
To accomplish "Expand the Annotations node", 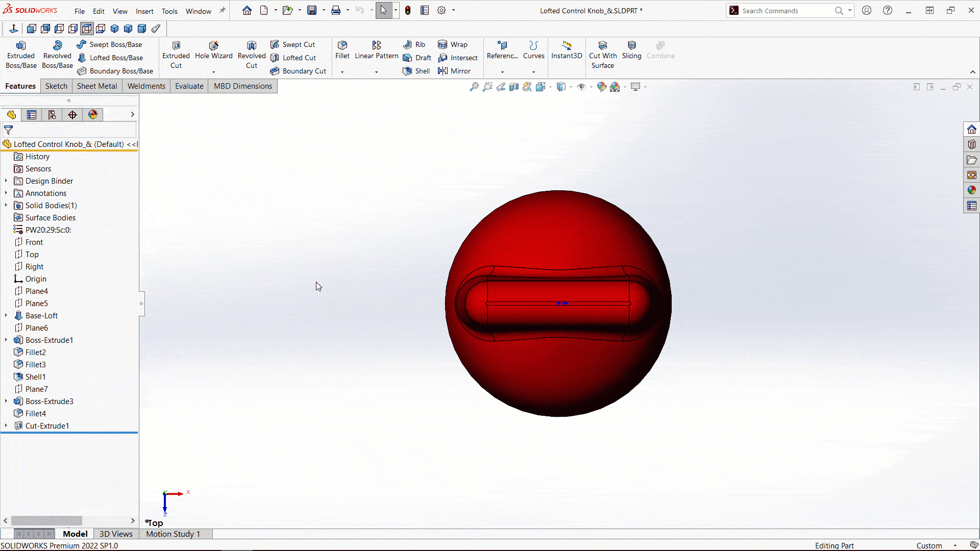I will pyautogui.click(x=6, y=193).
